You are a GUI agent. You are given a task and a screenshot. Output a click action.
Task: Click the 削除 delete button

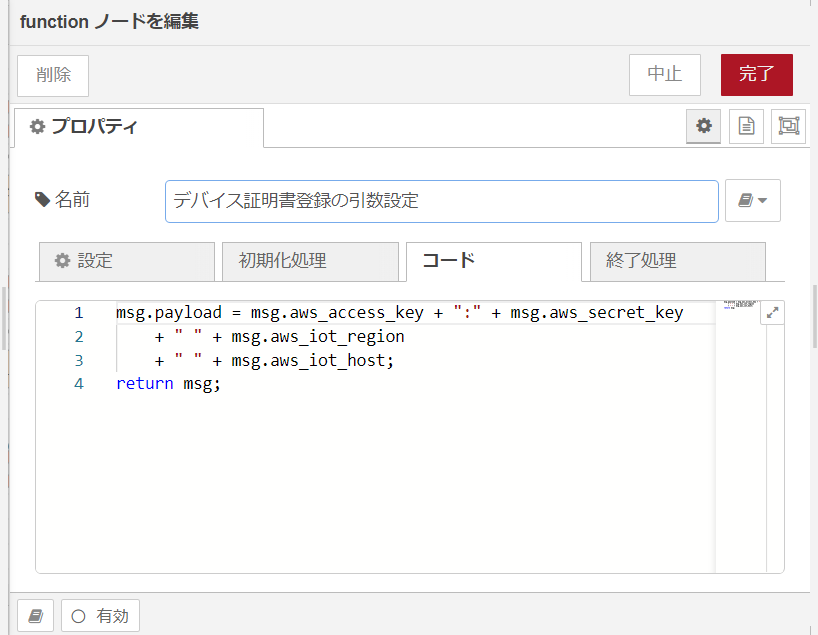click(x=53, y=75)
